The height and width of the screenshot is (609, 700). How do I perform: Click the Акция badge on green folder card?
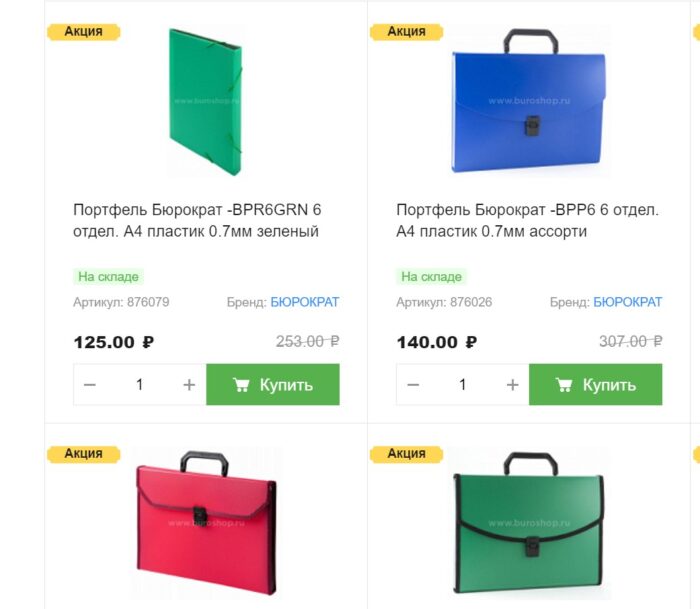(x=83, y=32)
